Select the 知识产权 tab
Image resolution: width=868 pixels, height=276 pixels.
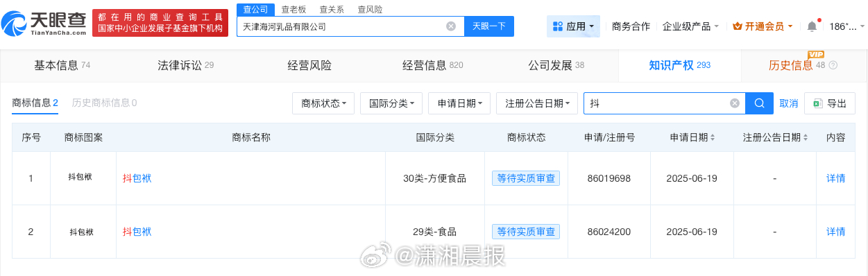pos(680,65)
